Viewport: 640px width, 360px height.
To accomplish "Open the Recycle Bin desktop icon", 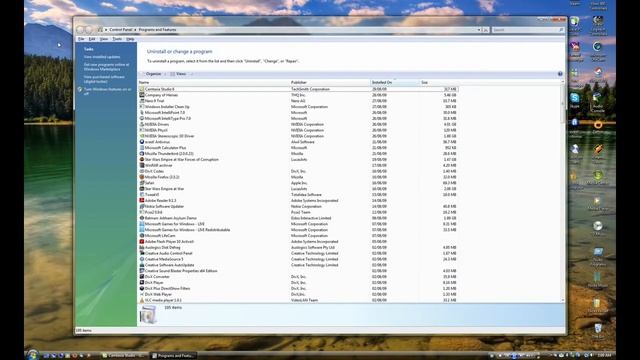I will click(598, 331).
